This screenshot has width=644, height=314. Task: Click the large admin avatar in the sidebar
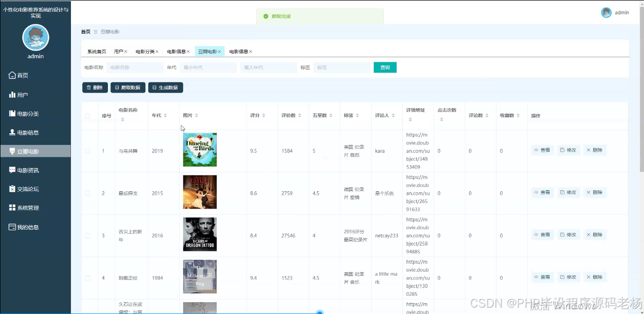pos(35,37)
